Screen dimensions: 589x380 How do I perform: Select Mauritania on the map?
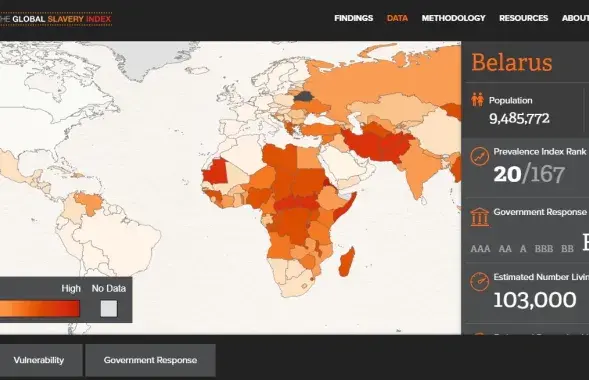(216, 172)
